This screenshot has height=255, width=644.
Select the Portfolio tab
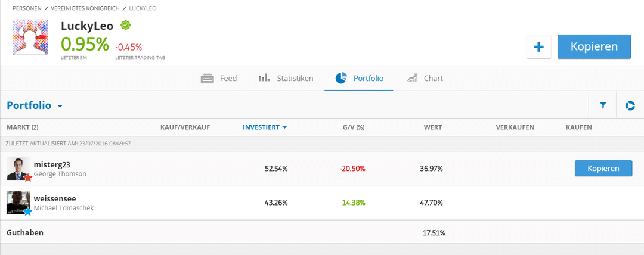coord(359,78)
